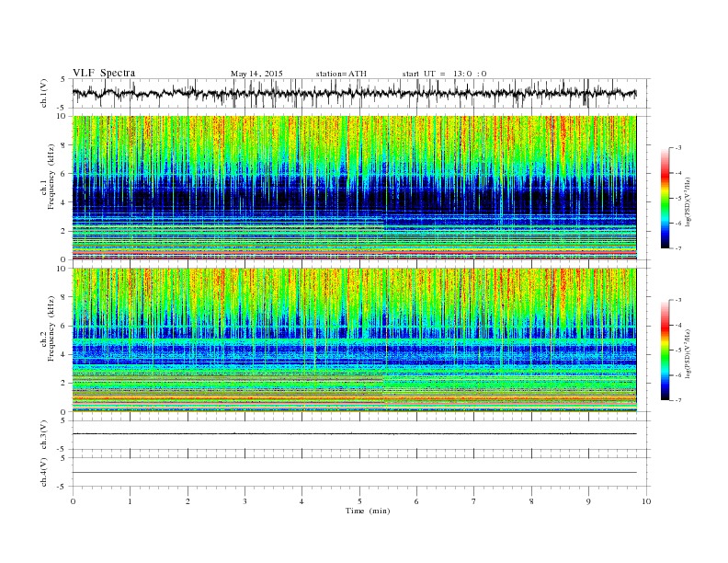The image size is (728, 563).
Task: Click the "ch.1(V)" waveform axis label
Action: [x=44, y=93]
